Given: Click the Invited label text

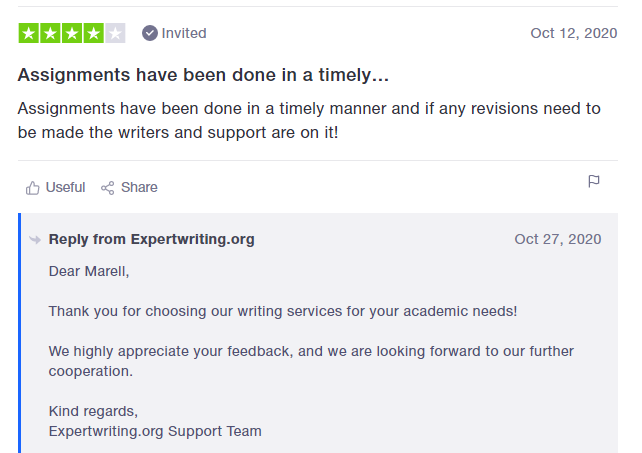Looking at the screenshot, I should coord(184,33).
